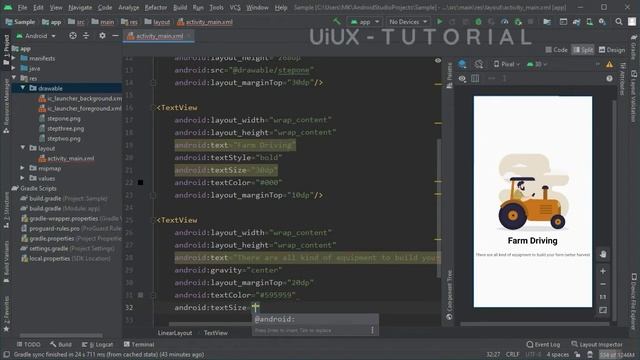This screenshot has height=360, width=640.
Task: Open the Refactor menu
Action: (156, 7)
